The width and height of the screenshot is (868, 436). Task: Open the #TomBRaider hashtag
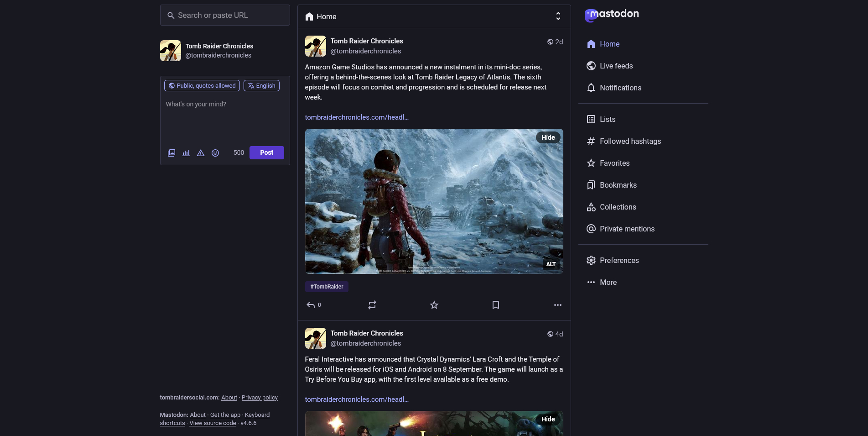[327, 287]
